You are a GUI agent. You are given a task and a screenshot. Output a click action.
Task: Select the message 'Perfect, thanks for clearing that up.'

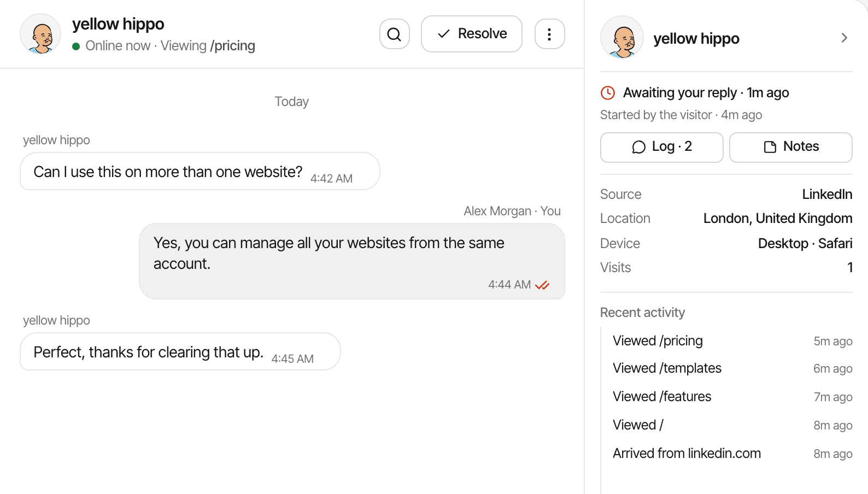180,352
